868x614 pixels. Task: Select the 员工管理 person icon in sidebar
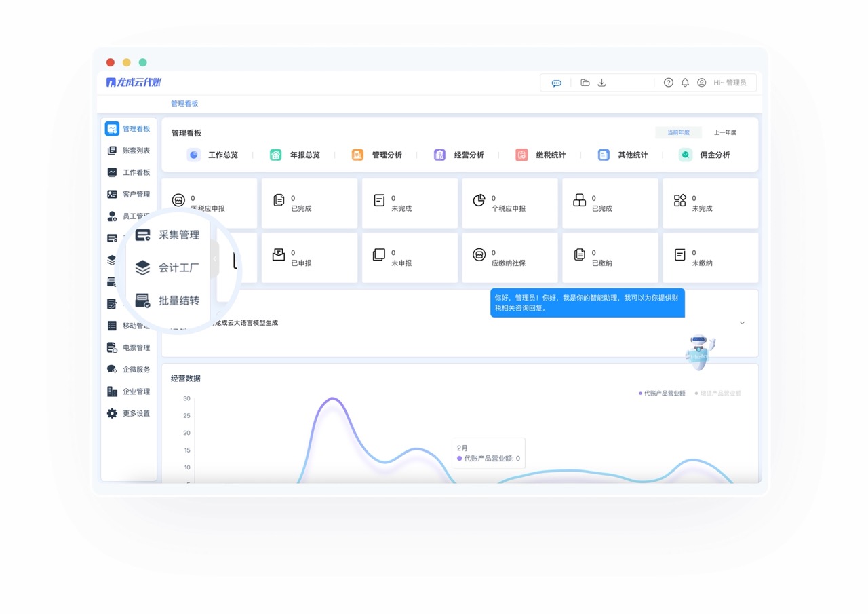[x=112, y=216]
